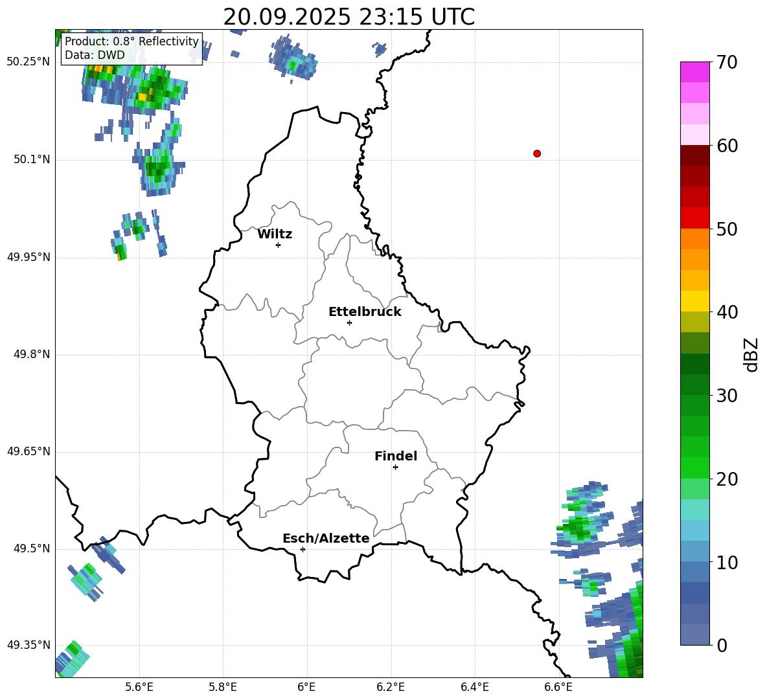Click the Ettelbruck station cross marker
767x700 pixels.
tap(349, 322)
